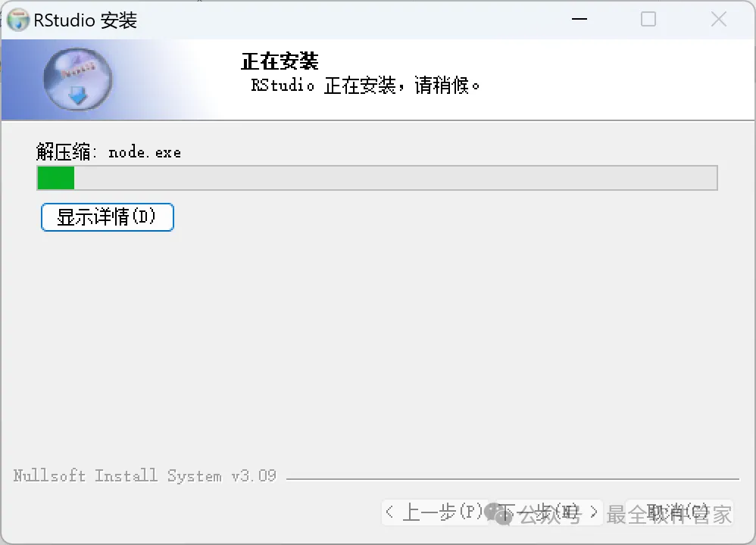
Task: Click the 'RStudio 安装' window title text
Action: (x=86, y=20)
